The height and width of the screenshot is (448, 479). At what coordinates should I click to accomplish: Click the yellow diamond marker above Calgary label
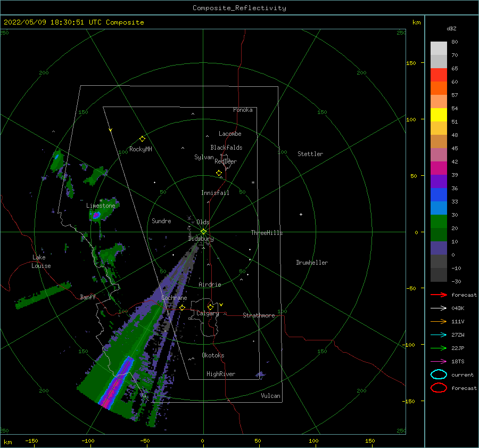click(x=210, y=307)
